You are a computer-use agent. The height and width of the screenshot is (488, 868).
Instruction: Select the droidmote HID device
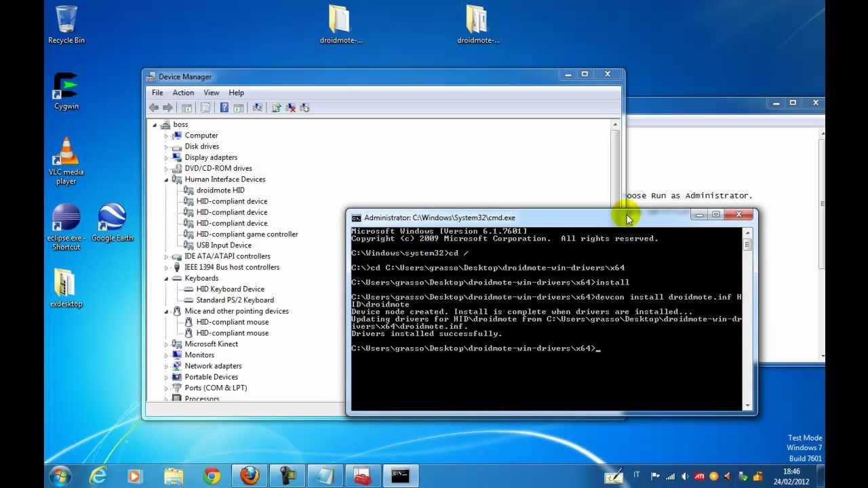pos(220,190)
